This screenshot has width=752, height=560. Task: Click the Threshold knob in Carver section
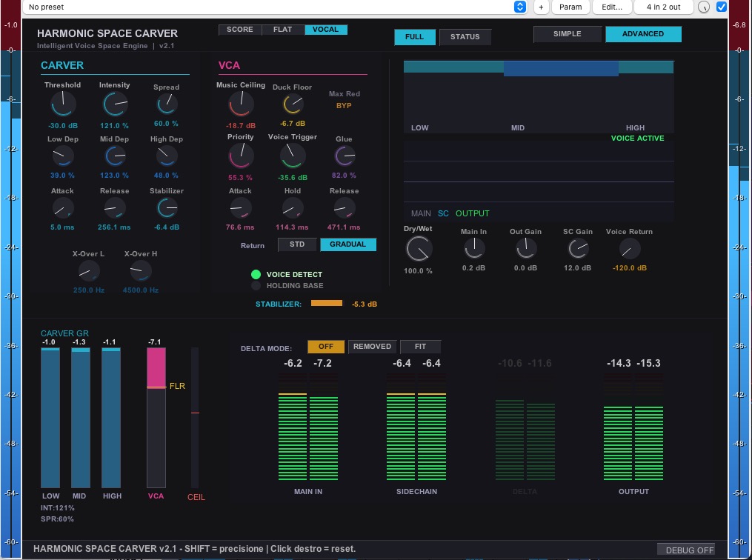(x=63, y=104)
